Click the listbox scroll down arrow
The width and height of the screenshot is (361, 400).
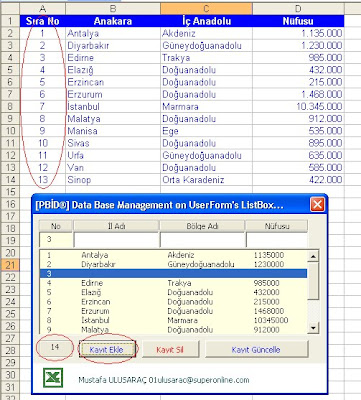pos(313,328)
